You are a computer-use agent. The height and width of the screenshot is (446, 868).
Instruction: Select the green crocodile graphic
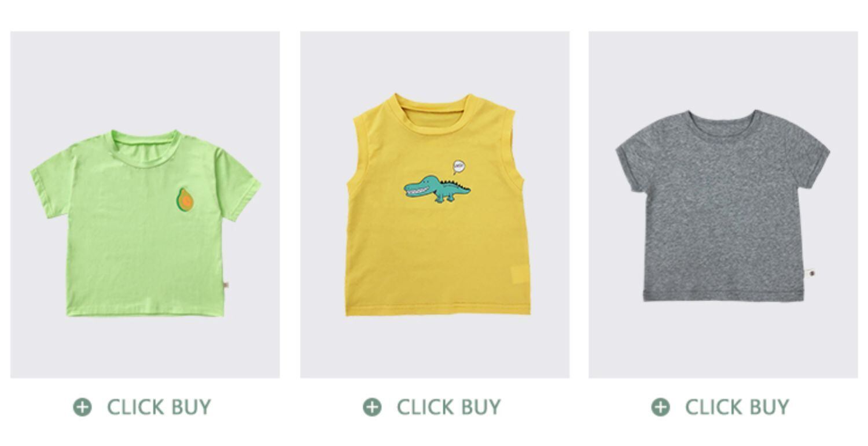[437, 188]
